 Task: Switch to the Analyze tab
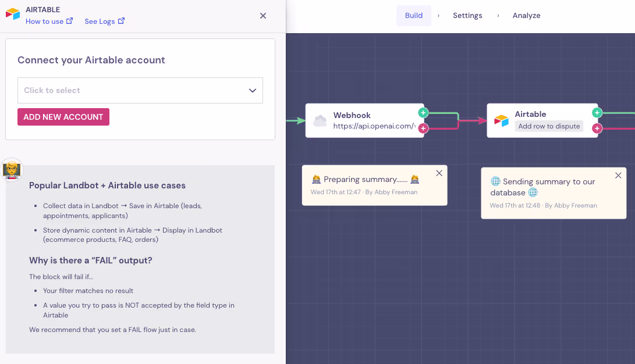pos(526,15)
